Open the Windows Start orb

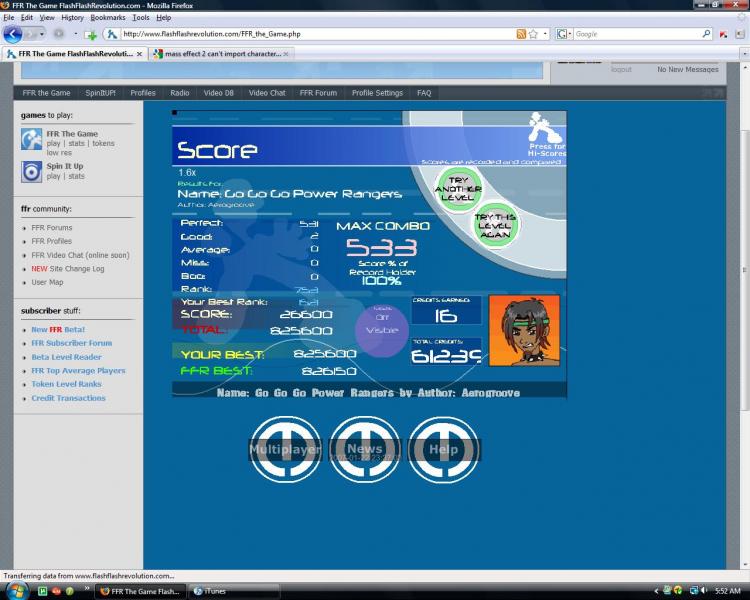(17, 590)
